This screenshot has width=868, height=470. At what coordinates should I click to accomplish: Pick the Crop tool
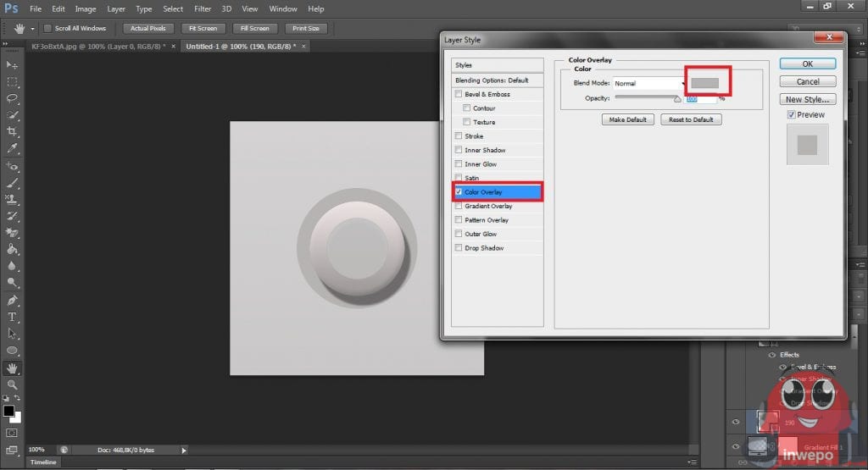coord(12,131)
